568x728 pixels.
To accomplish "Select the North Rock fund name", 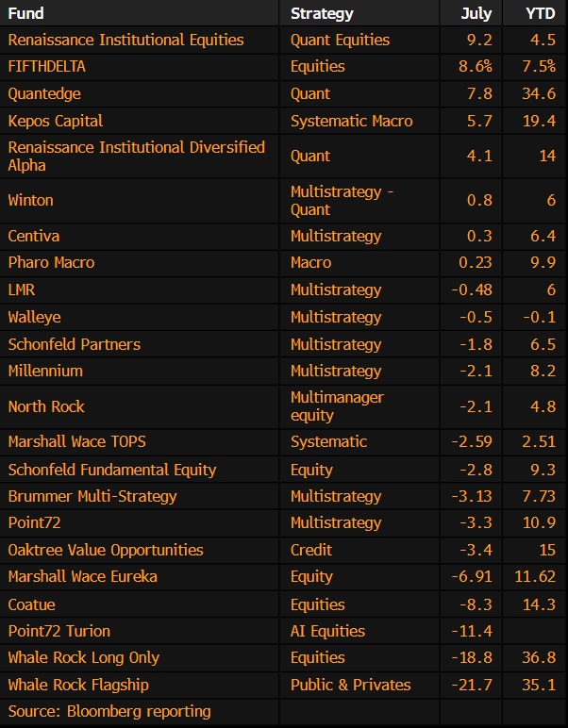I will tap(46, 406).
